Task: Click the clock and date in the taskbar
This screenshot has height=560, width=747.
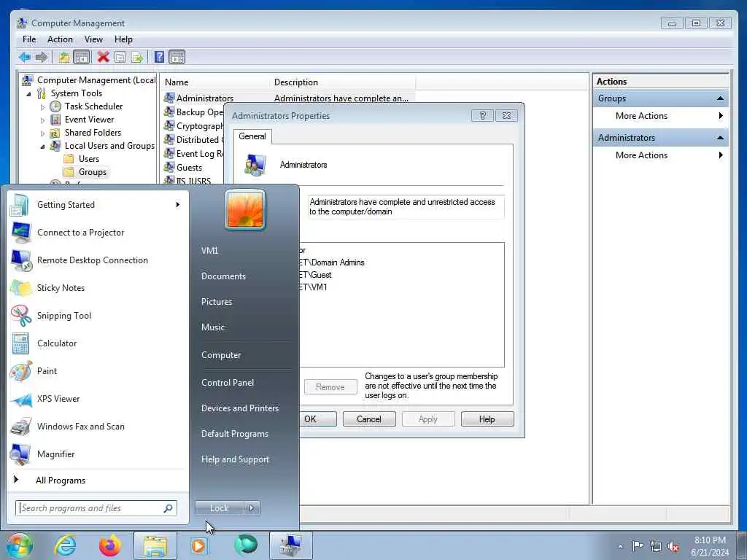Action: [x=710, y=546]
